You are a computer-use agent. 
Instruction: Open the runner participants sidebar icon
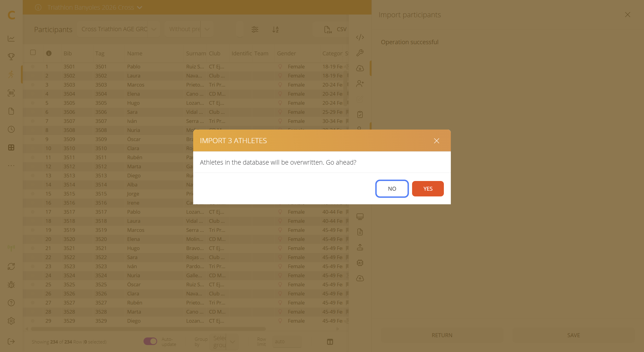[11, 75]
